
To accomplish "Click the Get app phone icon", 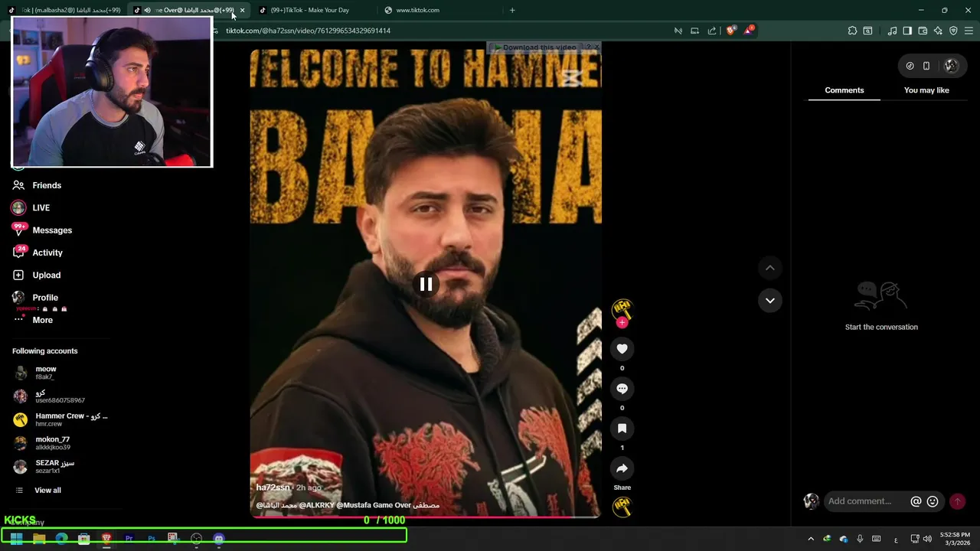I will 926,66.
